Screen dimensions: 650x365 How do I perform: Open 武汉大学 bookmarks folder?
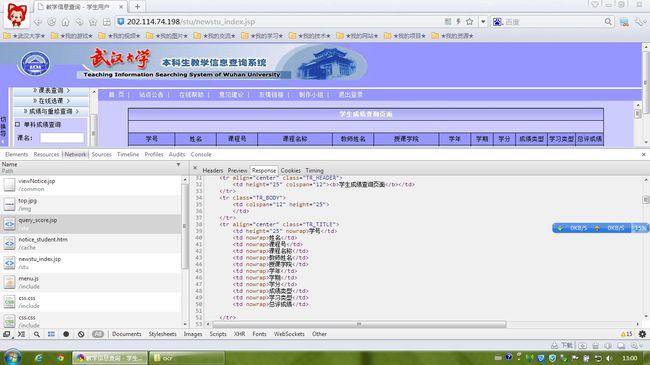(24, 36)
